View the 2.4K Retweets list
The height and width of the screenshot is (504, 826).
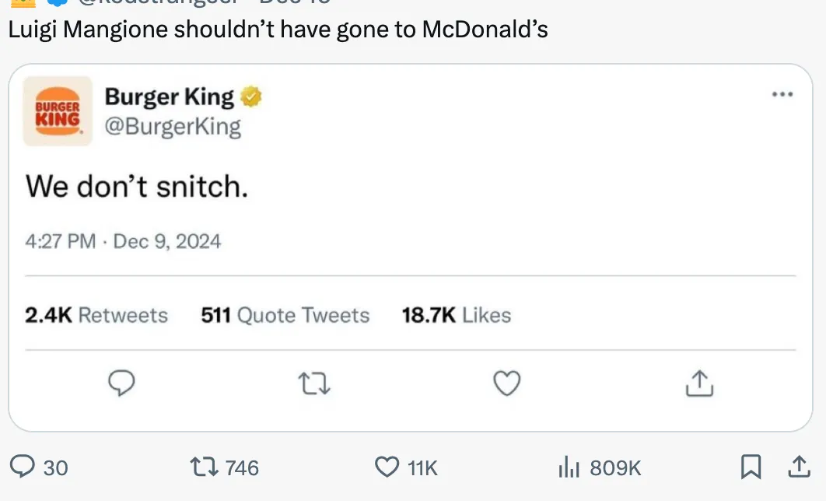pos(96,315)
